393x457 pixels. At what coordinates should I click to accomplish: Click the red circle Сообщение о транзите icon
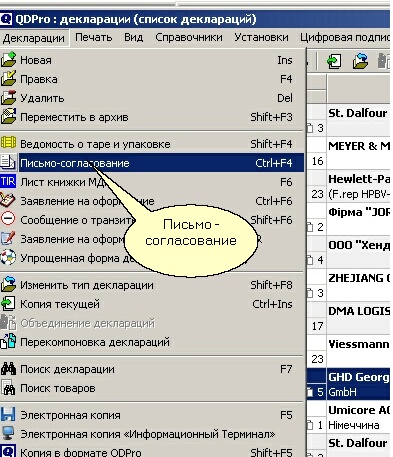point(8,219)
